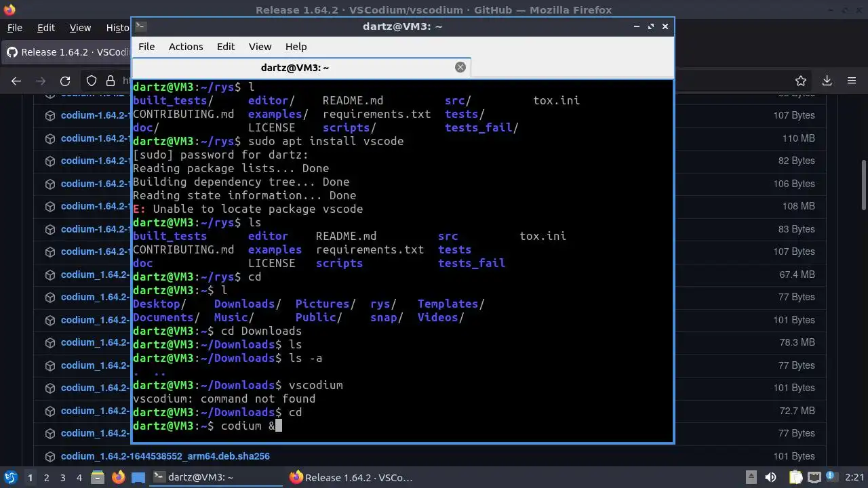Open the terminal File menu
Viewport: 868px width, 488px height.
[146, 47]
